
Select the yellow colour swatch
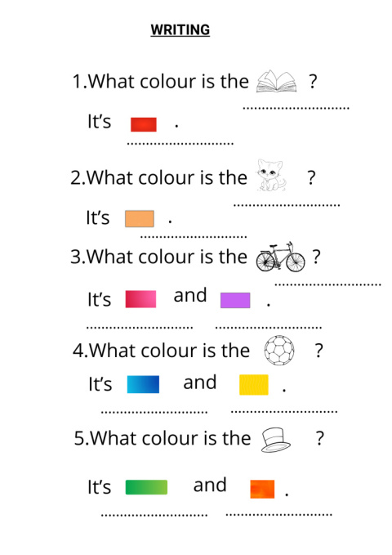254,385
